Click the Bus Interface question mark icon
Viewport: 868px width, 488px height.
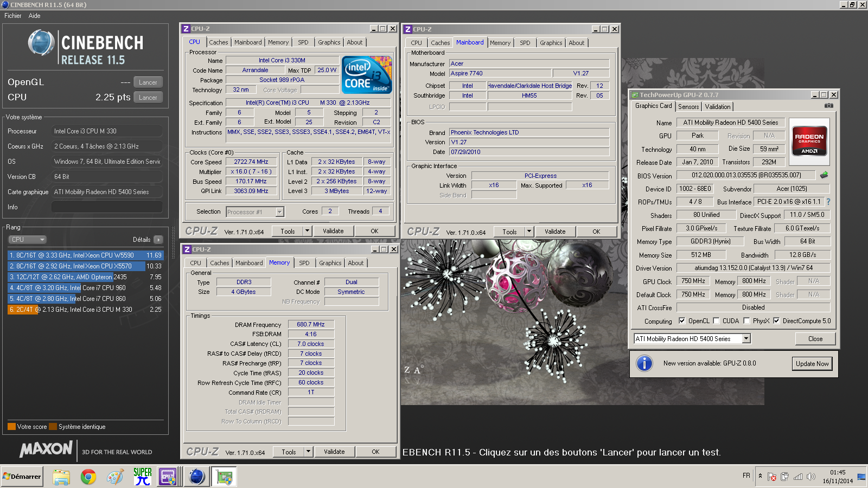point(828,202)
